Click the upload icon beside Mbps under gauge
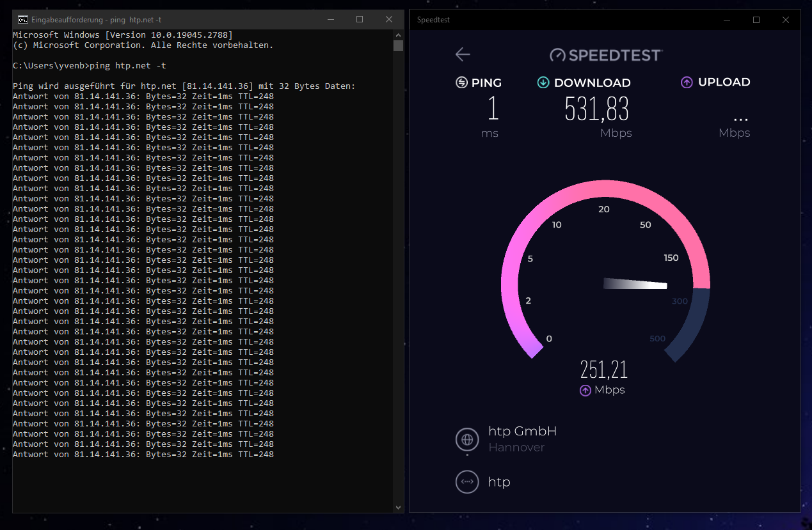Viewport: 812px width, 530px height. tap(585, 391)
